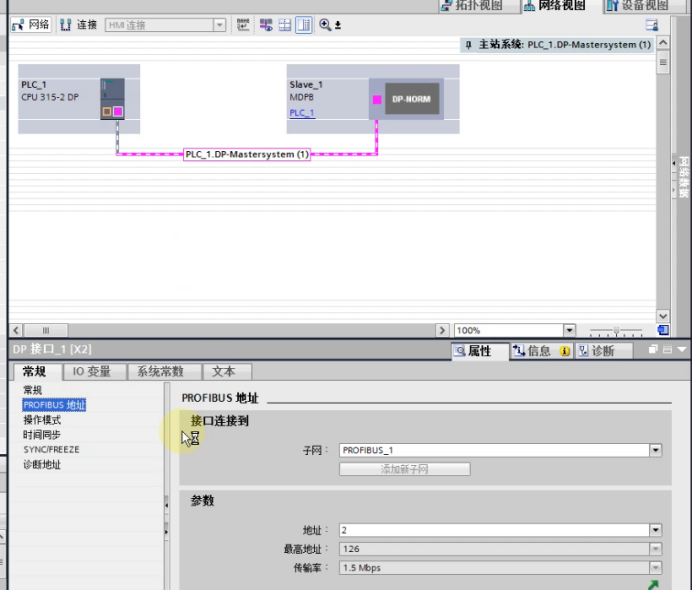Click the Slave_1 device name text

pos(306,85)
